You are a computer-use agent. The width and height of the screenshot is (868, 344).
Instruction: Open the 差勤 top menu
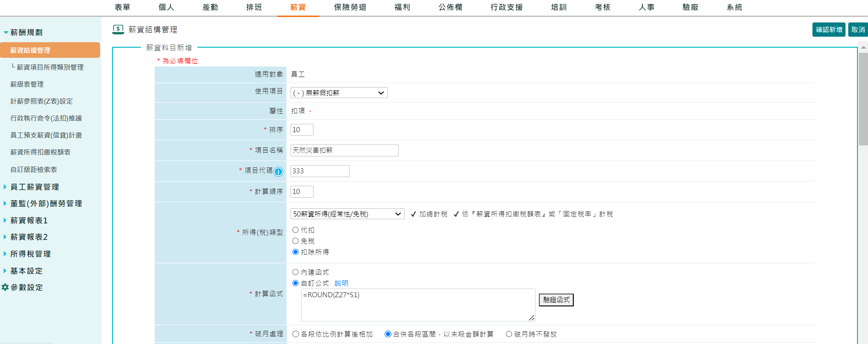pyautogui.click(x=210, y=7)
